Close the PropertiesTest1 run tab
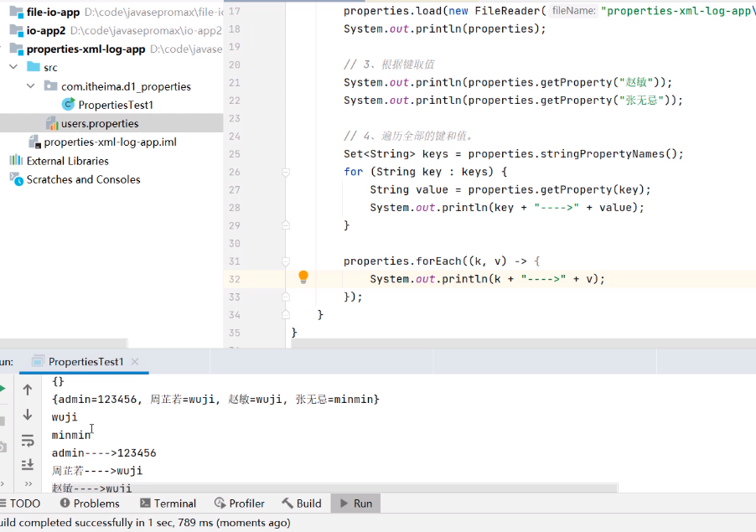 (135, 361)
